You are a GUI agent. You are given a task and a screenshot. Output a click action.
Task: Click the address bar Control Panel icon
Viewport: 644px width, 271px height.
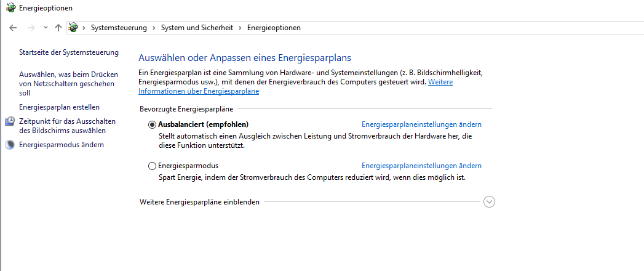click(74, 28)
